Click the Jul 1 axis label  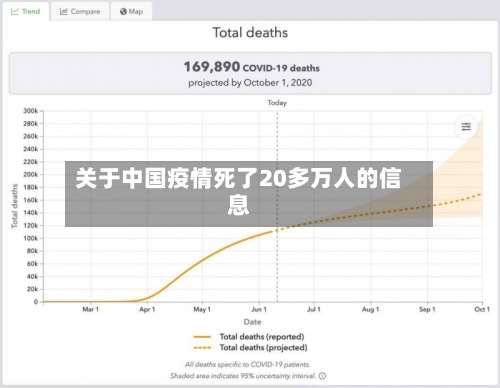[314, 309]
